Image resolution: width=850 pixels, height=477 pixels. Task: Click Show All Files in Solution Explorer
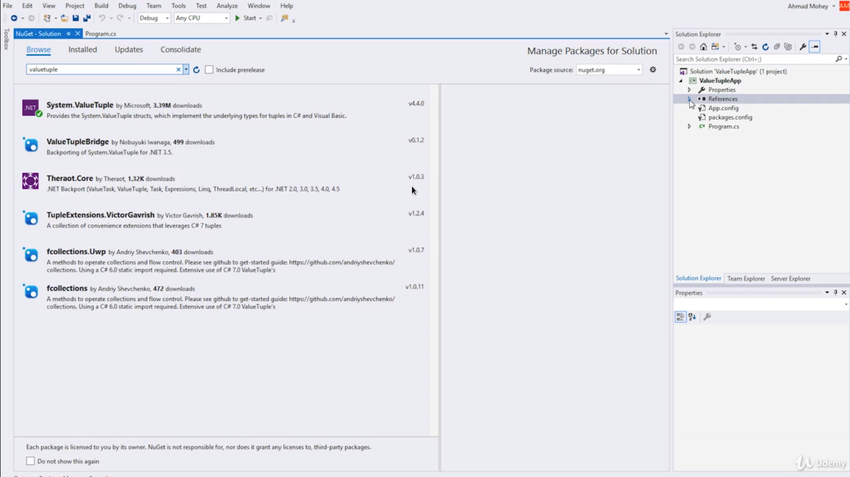[788, 47]
